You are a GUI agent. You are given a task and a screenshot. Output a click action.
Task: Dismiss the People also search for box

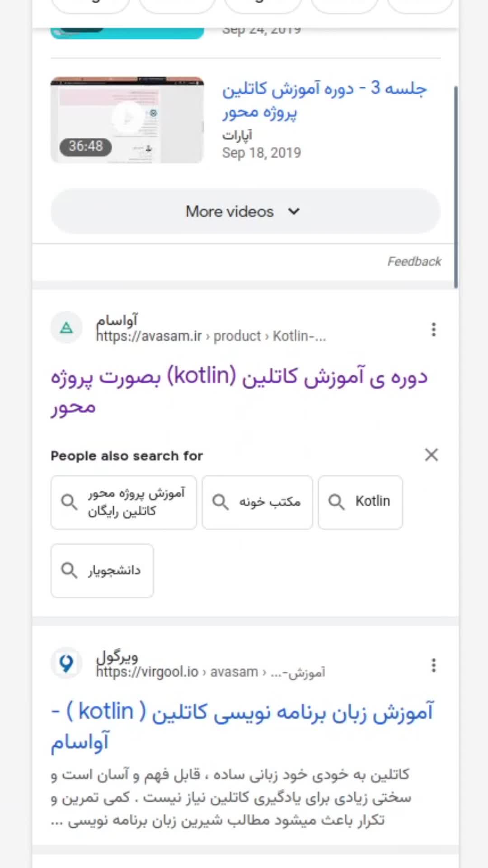(x=432, y=455)
